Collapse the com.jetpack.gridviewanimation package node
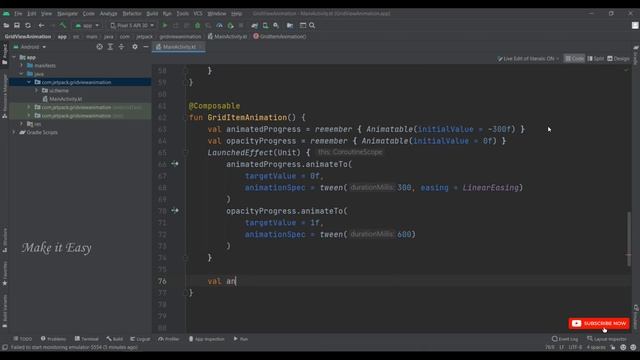 point(29,82)
